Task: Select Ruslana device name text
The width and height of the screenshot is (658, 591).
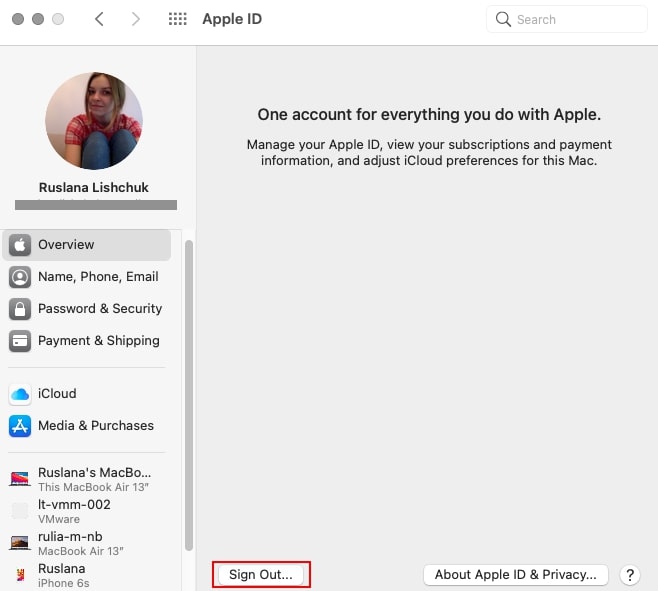Action: tap(62, 568)
